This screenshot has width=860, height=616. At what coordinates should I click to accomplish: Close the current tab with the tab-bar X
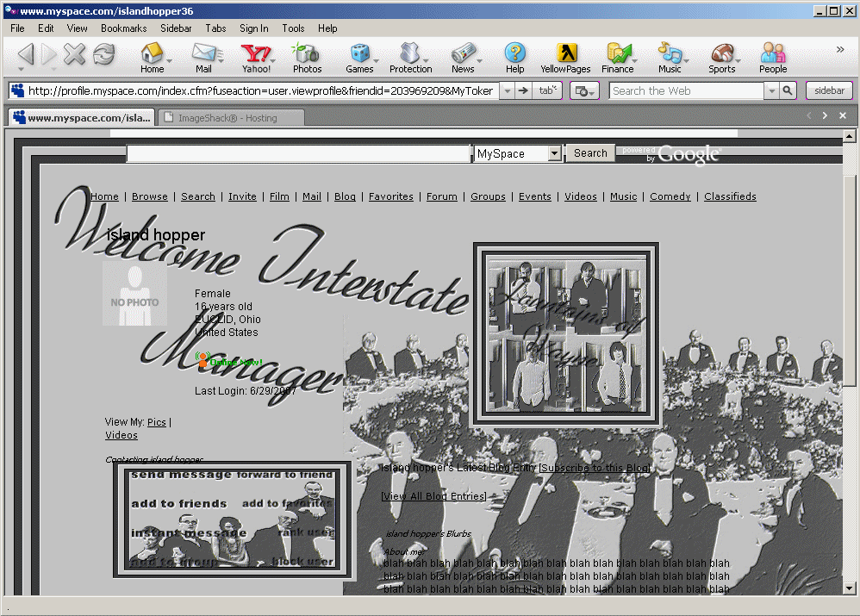click(x=843, y=115)
